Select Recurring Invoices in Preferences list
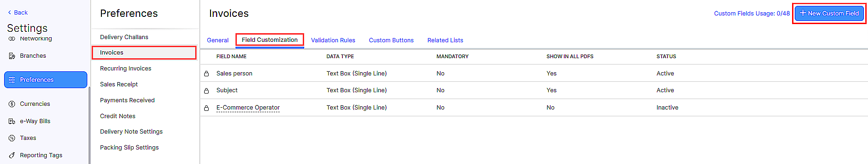Screen dimensions: 868x164 [125, 69]
